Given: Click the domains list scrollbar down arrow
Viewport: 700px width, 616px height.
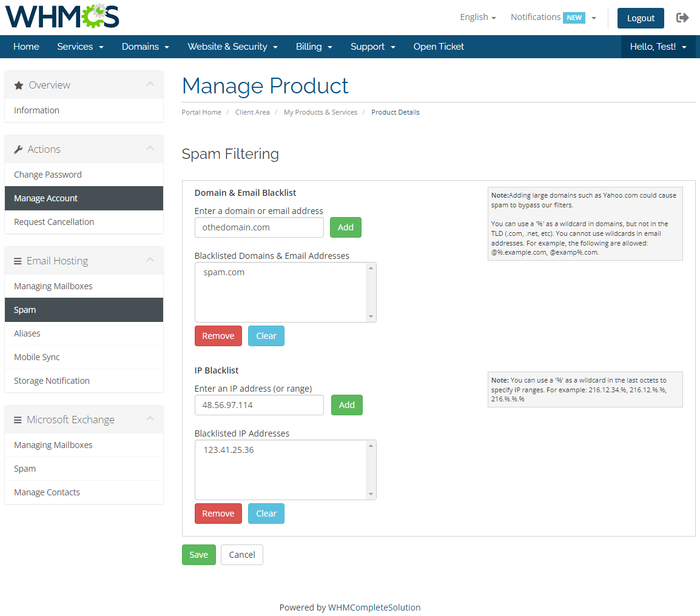Looking at the screenshot, I should click(x=371, y=316).
